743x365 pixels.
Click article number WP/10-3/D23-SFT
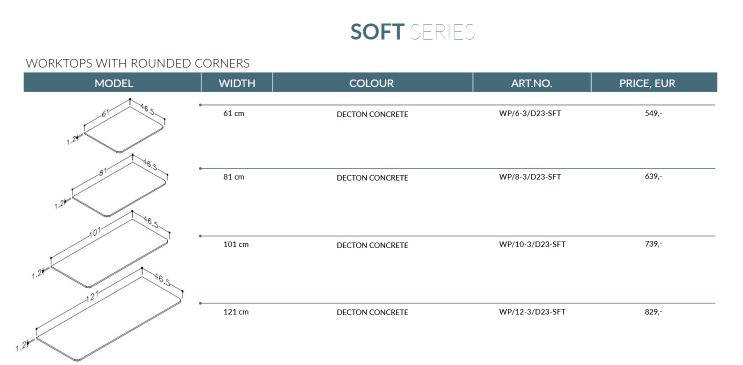(x=532, y=245)
